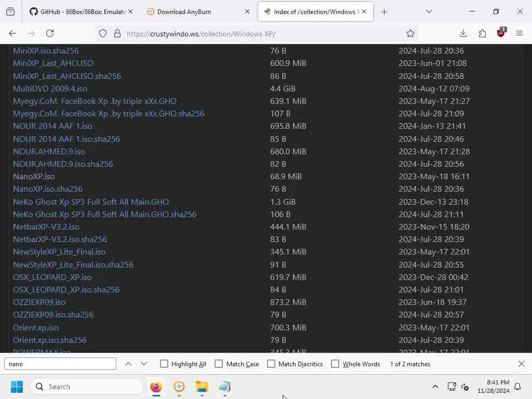Image resolution: width=532 pixels, height=399 pixels.
Task: Enable Match Diacritics checkbox
Action: [x=271, y=364]
